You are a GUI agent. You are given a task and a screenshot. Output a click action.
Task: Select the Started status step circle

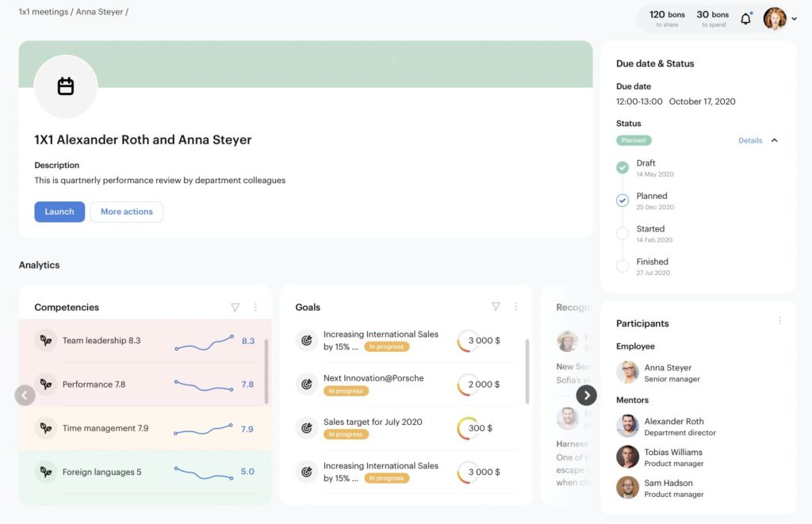coord(622,233)
